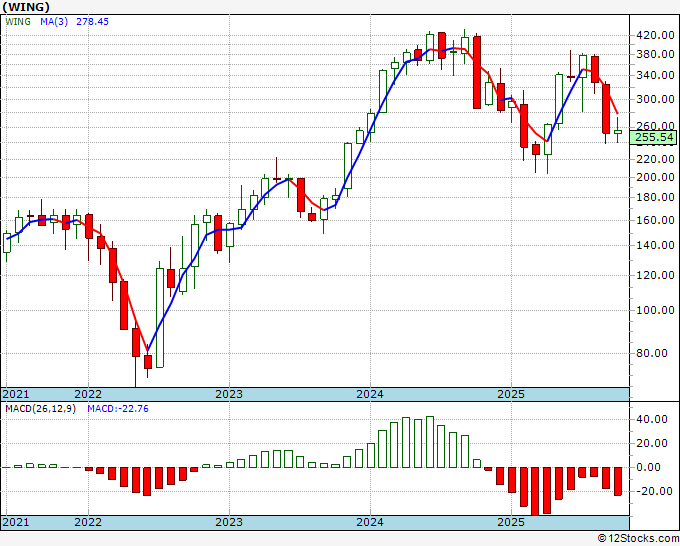Click the 140.00 price axis label
The image size is (680, 546).
[x=654, y=245]
